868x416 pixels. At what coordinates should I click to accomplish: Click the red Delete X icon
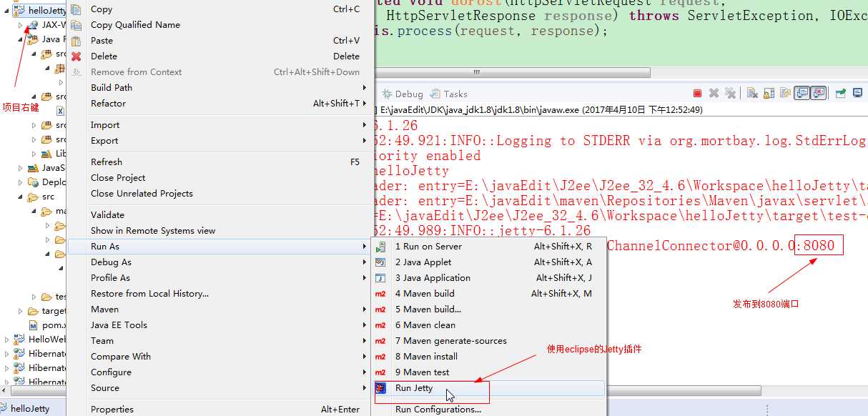77,56
